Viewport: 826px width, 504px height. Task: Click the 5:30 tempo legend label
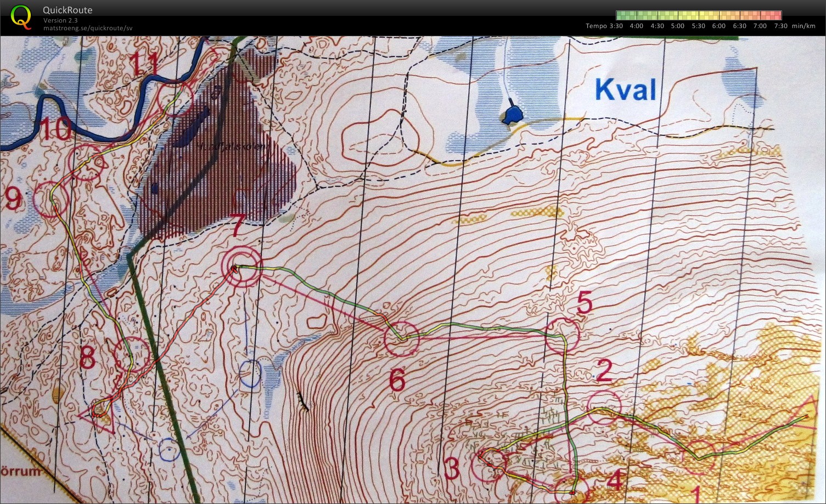click(698, 26)
